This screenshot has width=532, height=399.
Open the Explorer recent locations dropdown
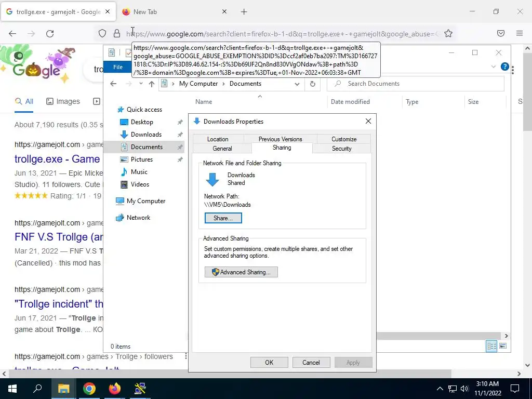pyautogui.click(x=141, y=84)
